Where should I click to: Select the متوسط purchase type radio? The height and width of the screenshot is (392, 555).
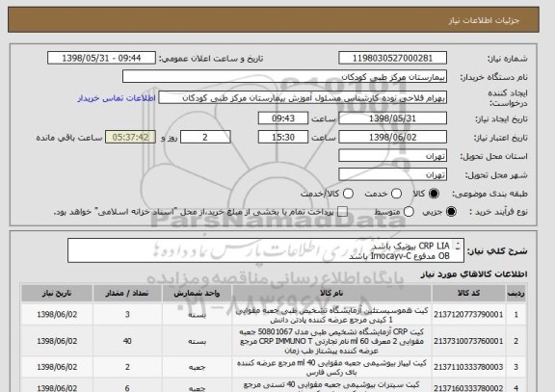coord(409,212)
